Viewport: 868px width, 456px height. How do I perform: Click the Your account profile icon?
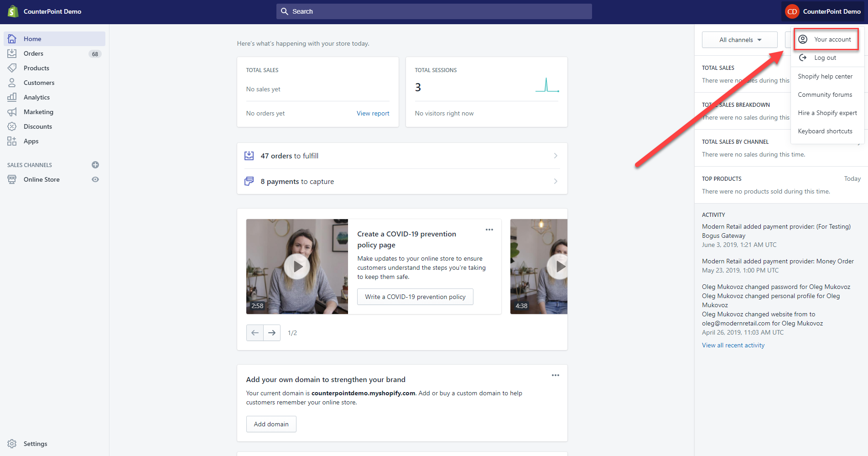[803, 39]
